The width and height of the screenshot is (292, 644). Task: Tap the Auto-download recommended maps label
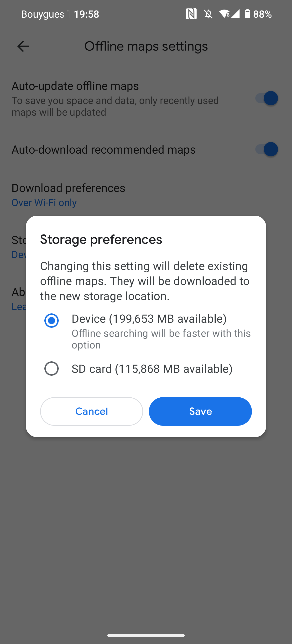[x=104, y=150]
